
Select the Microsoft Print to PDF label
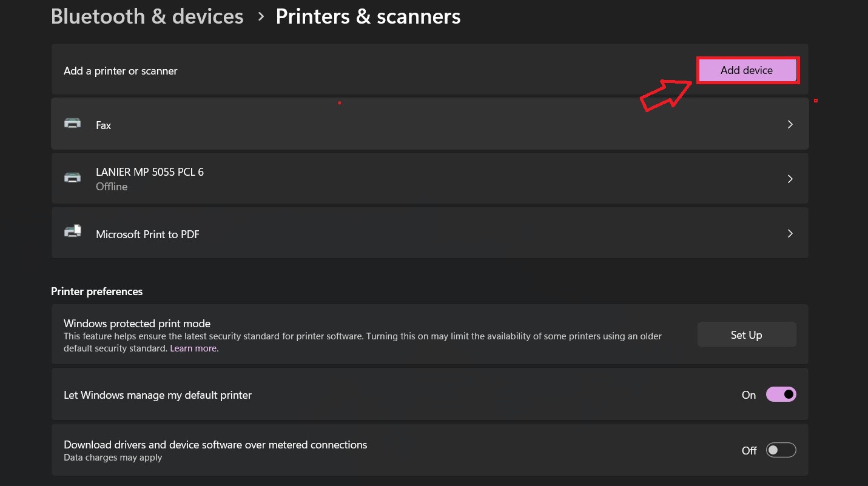pyautogui.click(x=147, y=235)
